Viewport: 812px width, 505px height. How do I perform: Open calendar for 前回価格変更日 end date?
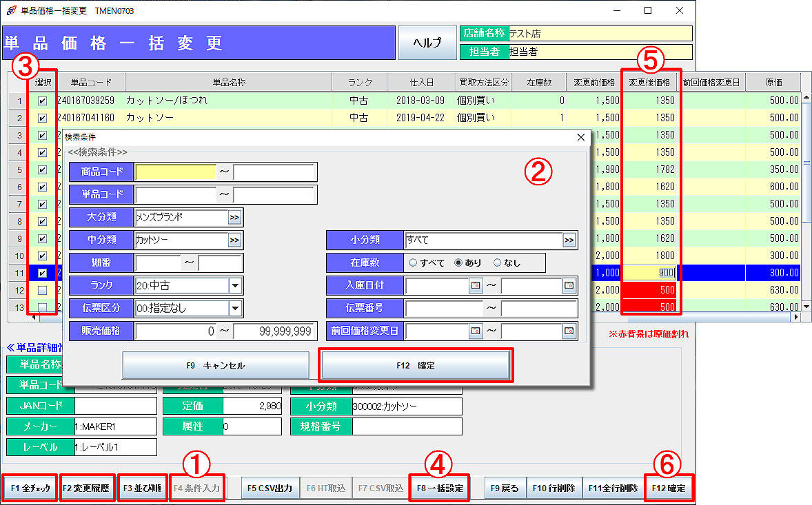(569, 331)
